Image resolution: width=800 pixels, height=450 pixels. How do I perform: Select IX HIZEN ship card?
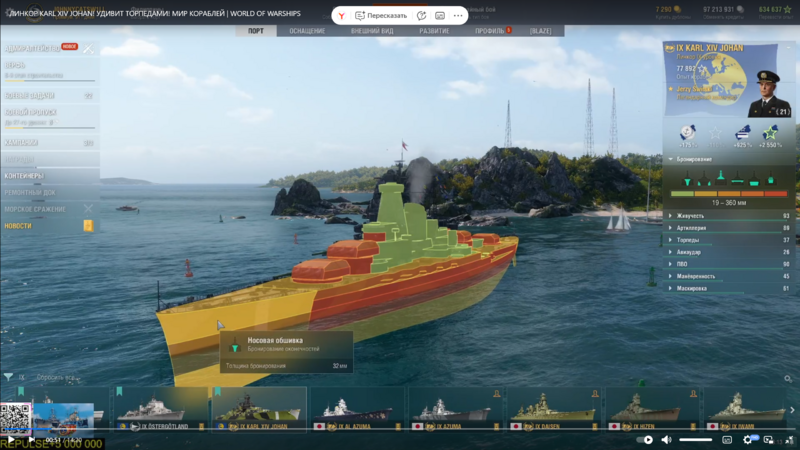653,410
